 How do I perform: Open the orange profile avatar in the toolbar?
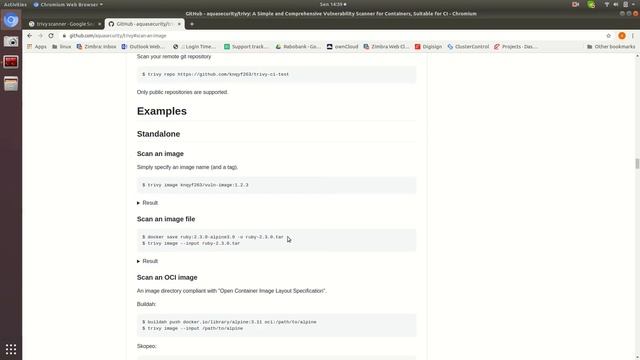(x=622, y=36)
